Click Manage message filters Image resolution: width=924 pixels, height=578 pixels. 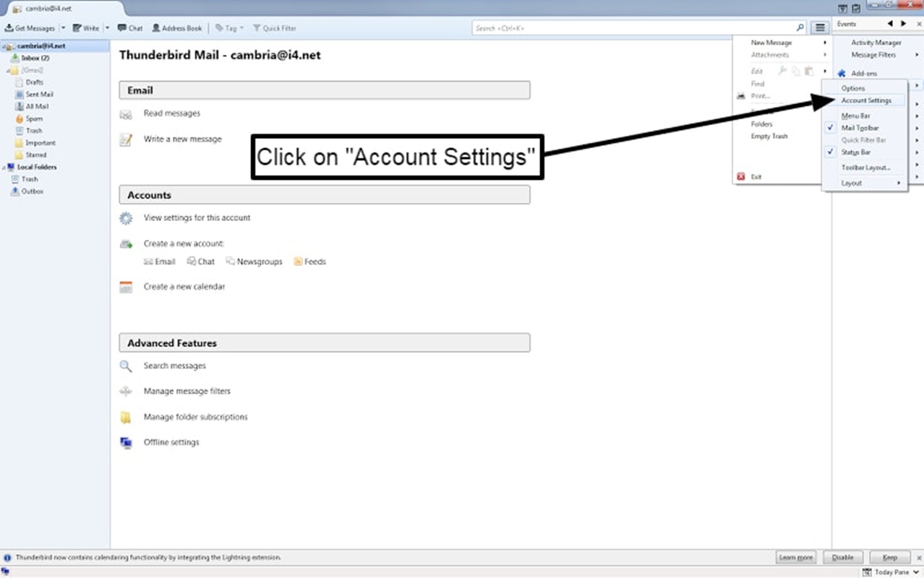click(x=187, y=391)
